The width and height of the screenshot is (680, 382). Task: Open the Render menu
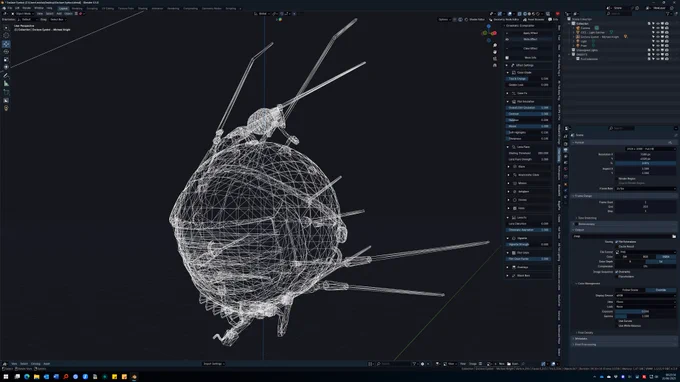[x=26, y=8]
